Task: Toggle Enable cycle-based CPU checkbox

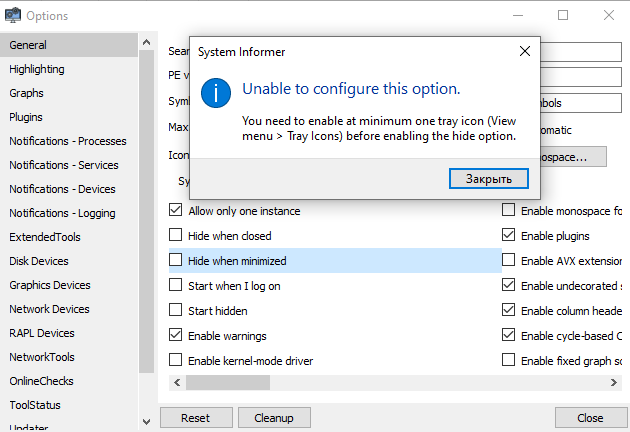Action: pyautogui.click(x=509, y=335)
